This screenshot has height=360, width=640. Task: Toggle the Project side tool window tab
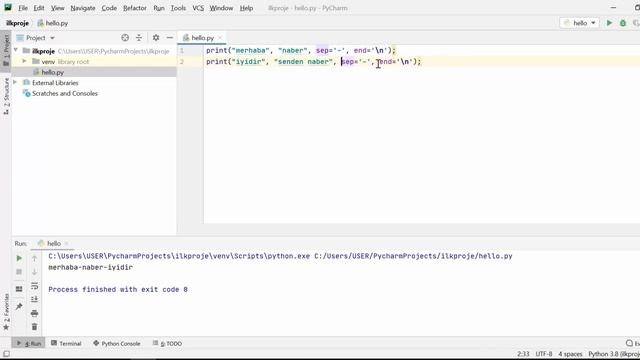pos(6,51)
